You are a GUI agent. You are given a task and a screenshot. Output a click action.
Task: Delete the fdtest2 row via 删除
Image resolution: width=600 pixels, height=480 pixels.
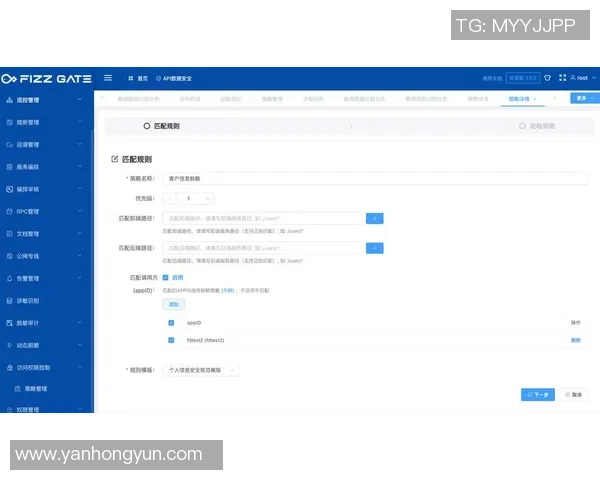(576, 340)
